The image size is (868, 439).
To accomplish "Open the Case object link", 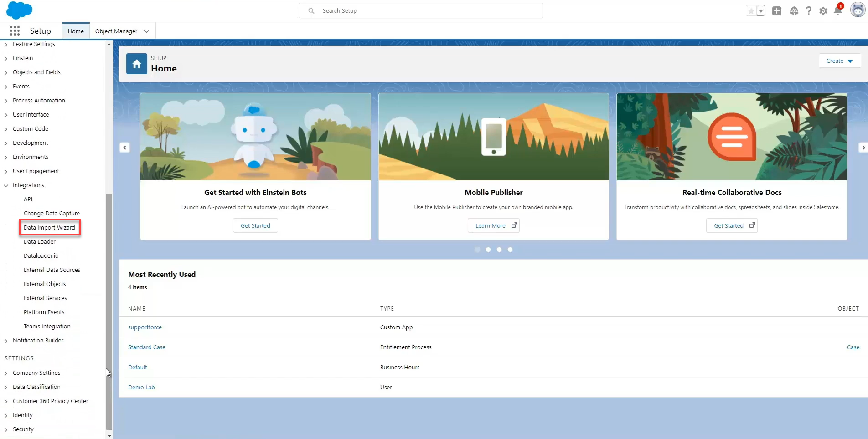I will 853,347.
